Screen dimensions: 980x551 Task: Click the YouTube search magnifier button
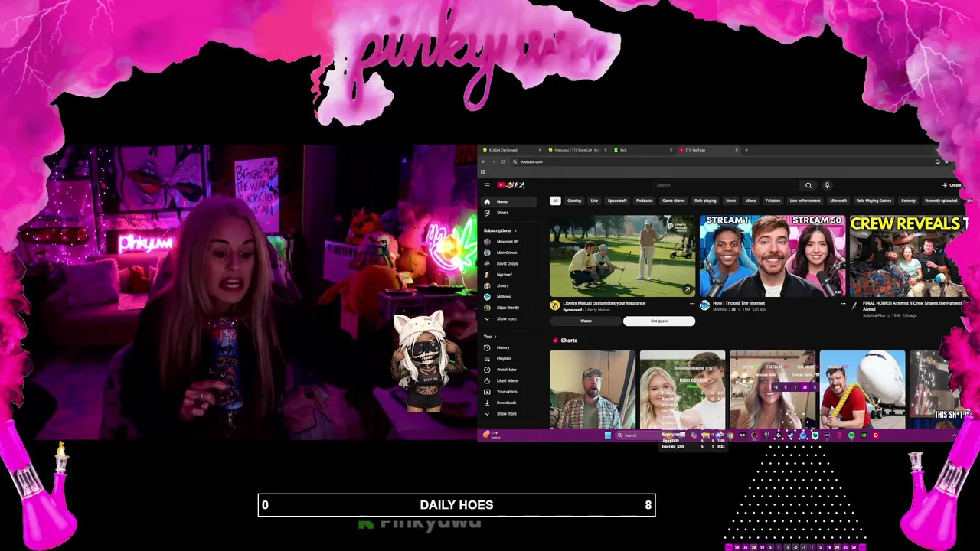click(x=808, y=185)
